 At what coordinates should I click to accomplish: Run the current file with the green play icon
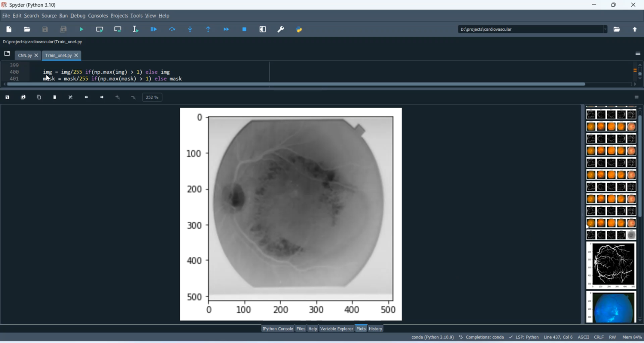[82, 30]
